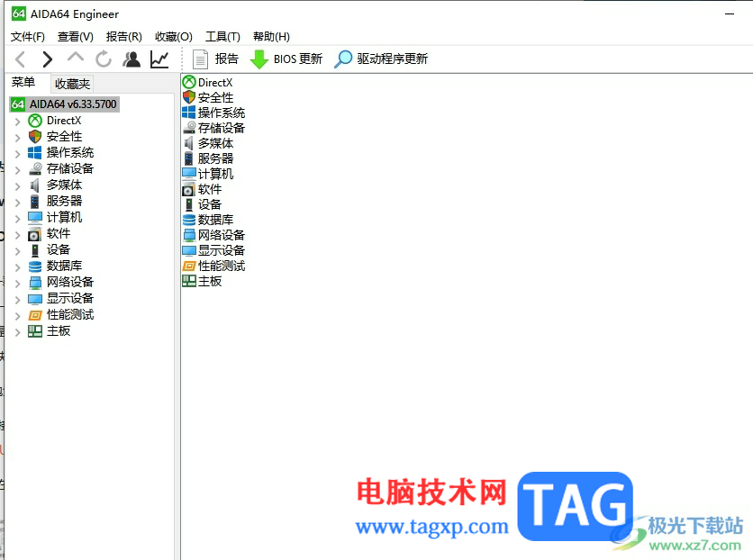Select 主板 icon in the left tree
Viewport: 753px width, 560px height.
(x=35, y=331)
